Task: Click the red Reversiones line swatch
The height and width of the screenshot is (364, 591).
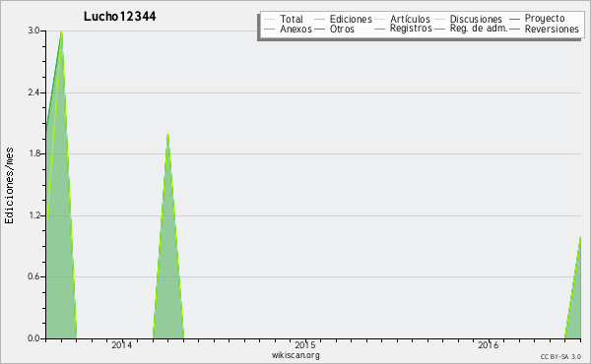Action: pos(514,29)
